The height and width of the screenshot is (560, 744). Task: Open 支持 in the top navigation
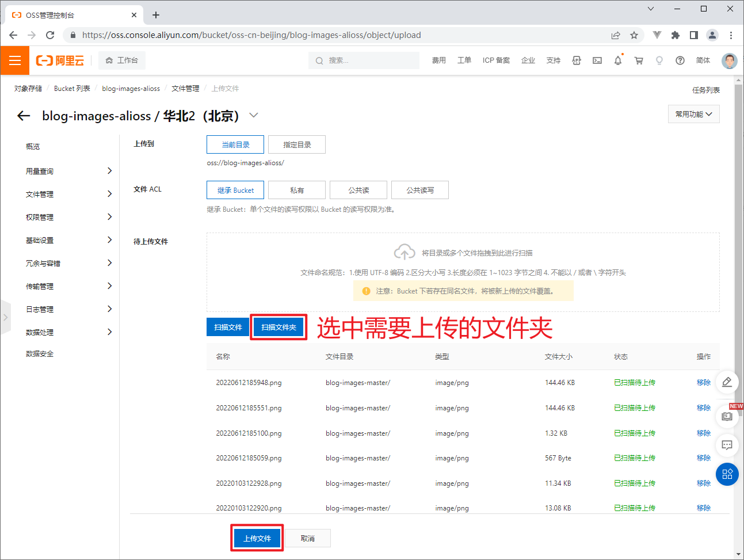[554, 60]
